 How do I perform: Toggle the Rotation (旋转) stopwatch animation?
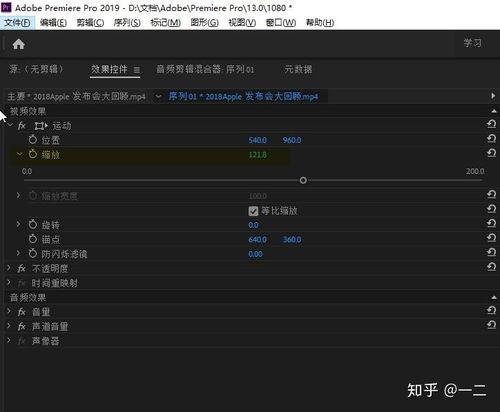33,225
